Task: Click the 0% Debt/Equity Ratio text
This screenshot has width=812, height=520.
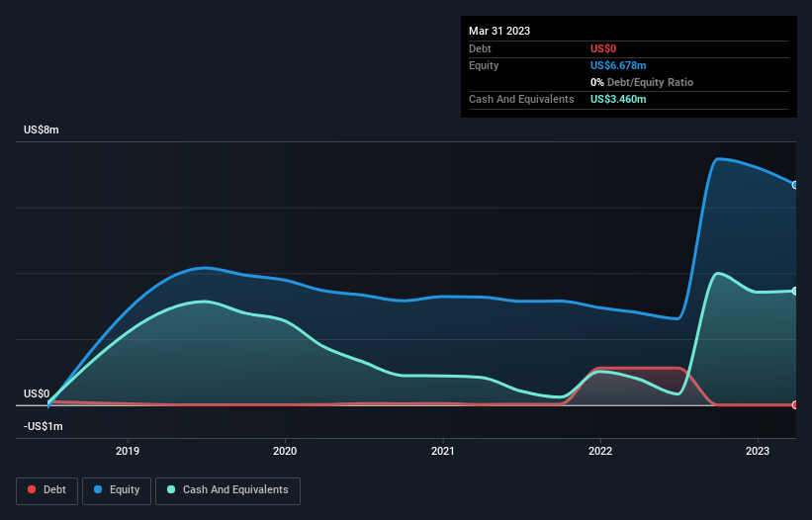Action: click(x=642, y=82)
